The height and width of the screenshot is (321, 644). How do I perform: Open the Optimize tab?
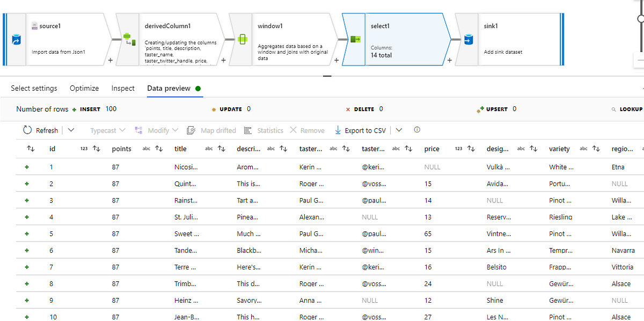click(x=84, y=88)
